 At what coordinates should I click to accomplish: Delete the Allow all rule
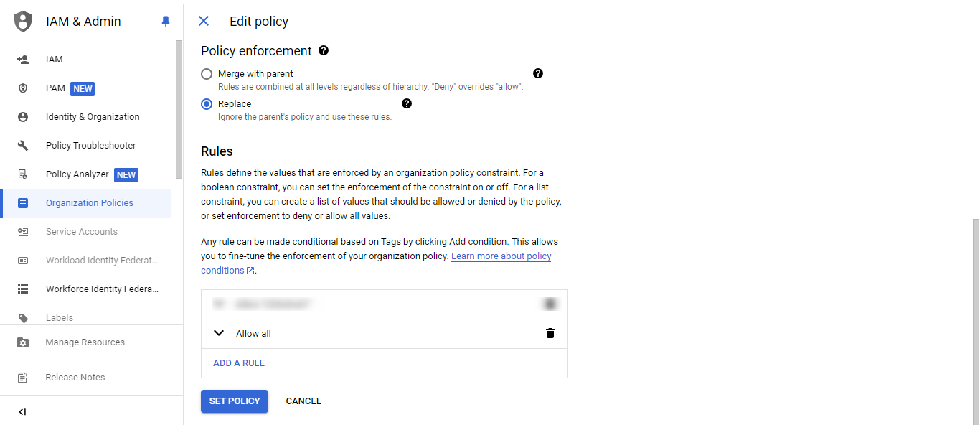pyautogui.click(x=550, y=333)
